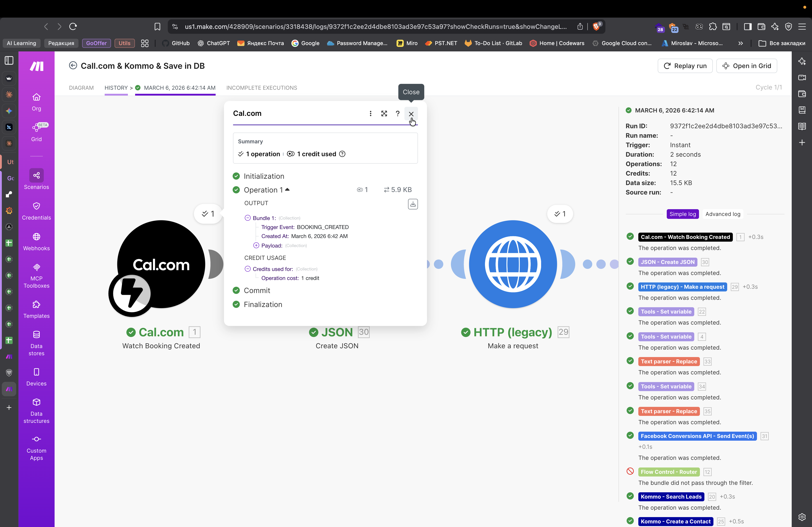Expand the Payload collection

point(256,245)
